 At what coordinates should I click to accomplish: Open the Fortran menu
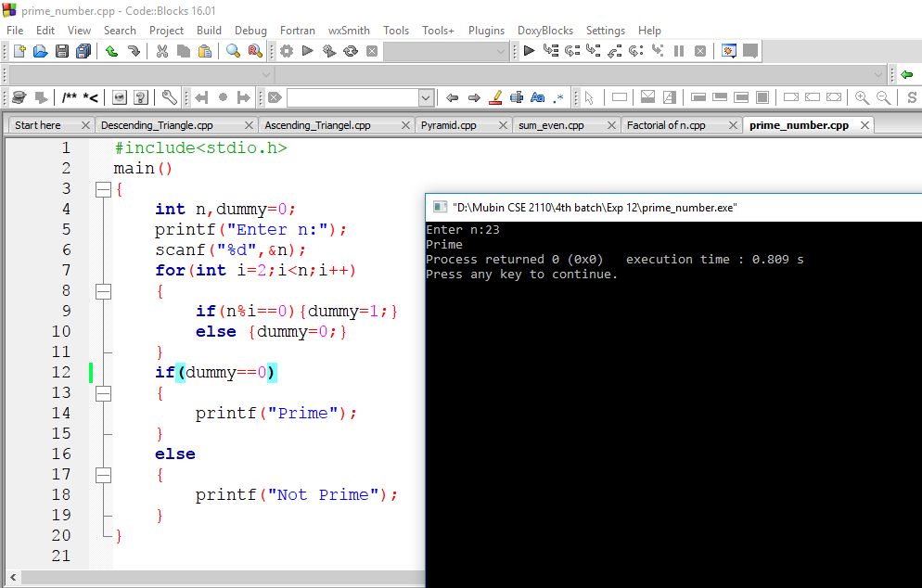coord(297,31)
